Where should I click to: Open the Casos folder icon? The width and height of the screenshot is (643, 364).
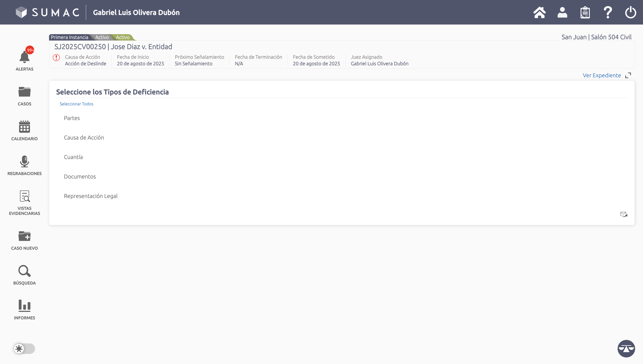25,92
